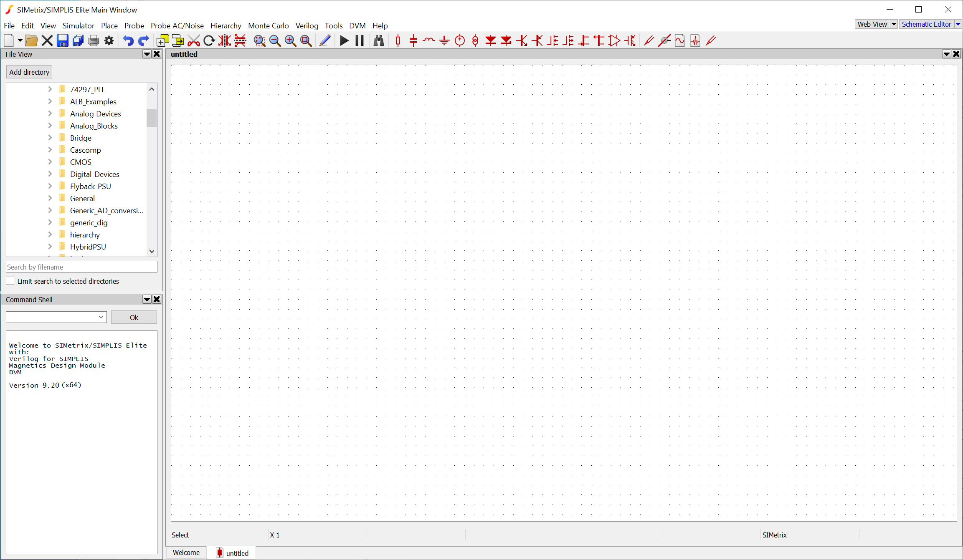Viewport: 963px width, 560px height.
Task: Click the Search by filename field
Action: point(81,267)
